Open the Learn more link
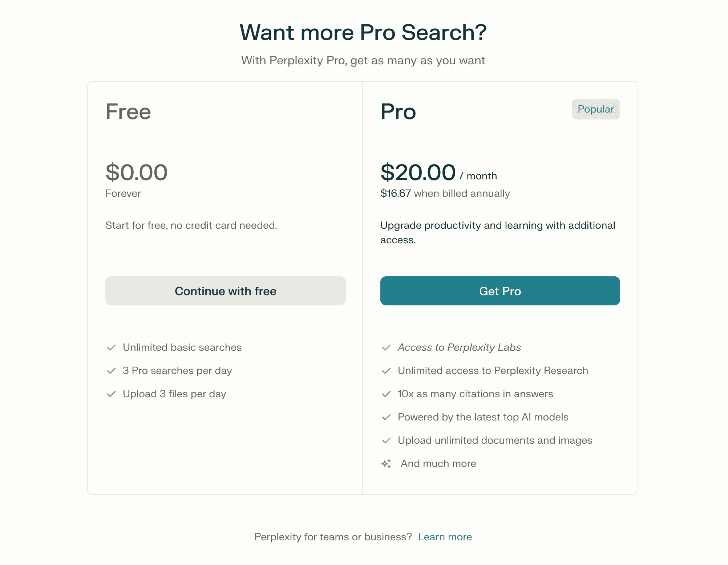Image resolution: width=728 pixels, height=565 pixels. click(x=445, y=537)
